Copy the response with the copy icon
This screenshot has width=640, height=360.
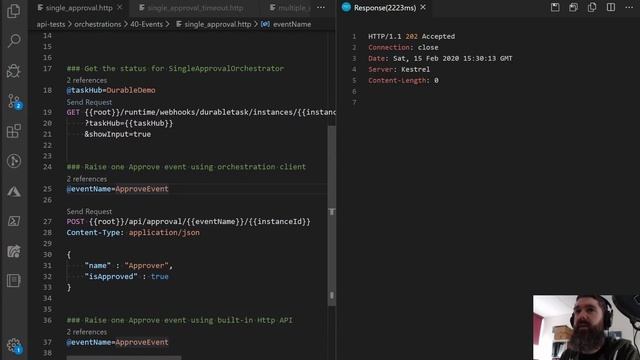(x=592, y=7)
